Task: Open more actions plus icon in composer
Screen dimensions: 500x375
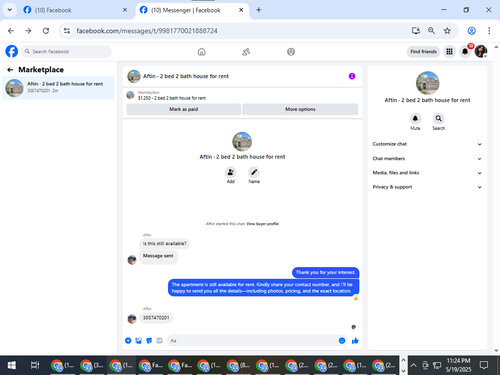Action: [128, 341]
